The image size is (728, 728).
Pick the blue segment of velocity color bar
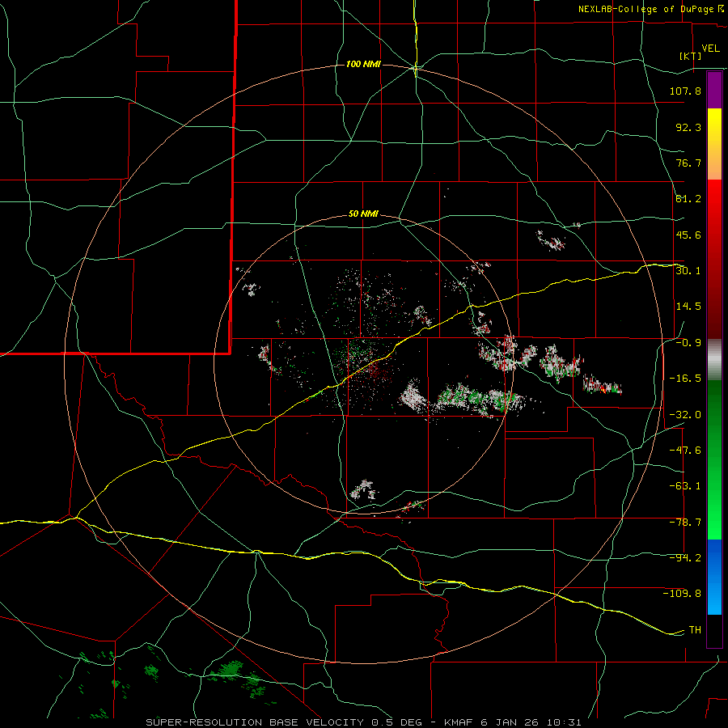[x=714, y=577]
